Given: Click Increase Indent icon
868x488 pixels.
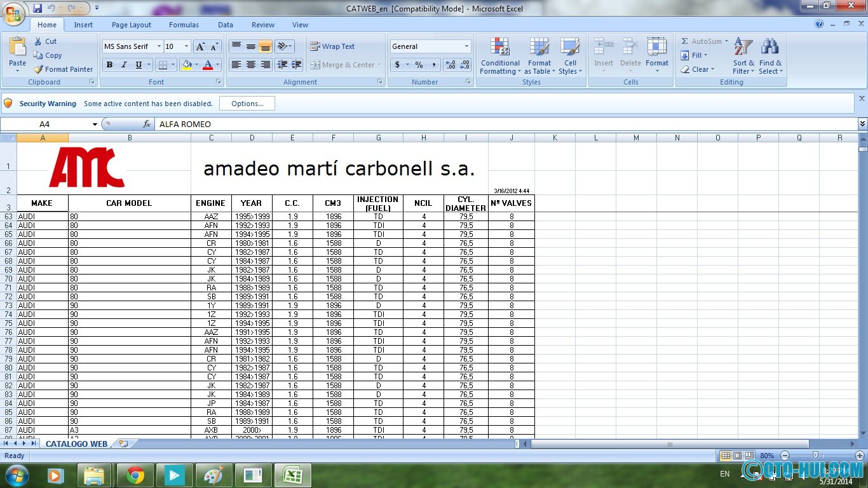Looking at the screenshot, I should tap(297, 65).
